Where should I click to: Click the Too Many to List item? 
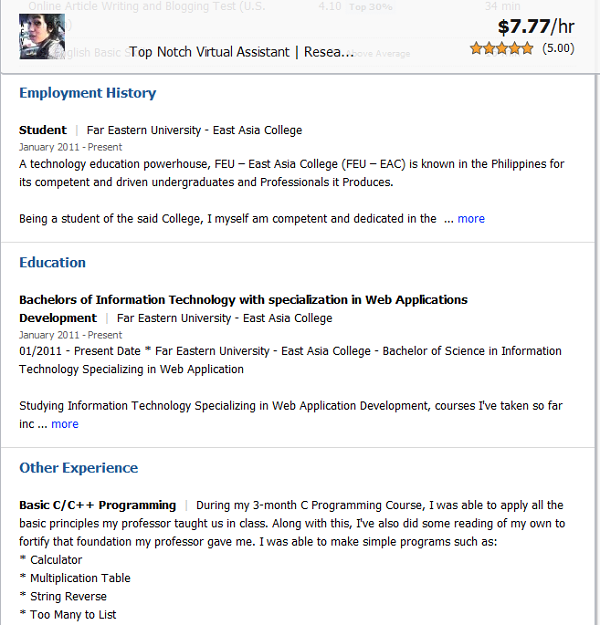click(x=73, y=615)
